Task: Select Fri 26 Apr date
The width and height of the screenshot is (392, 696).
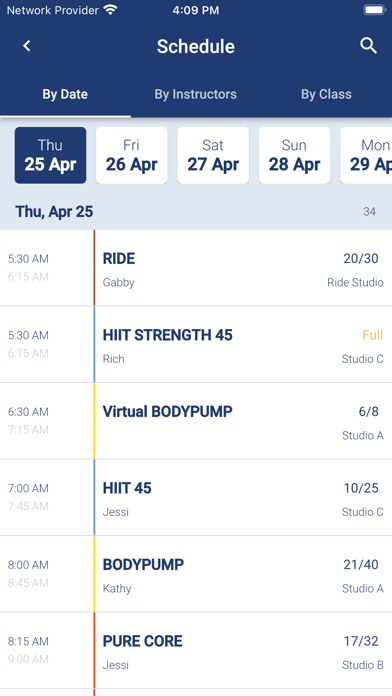Action: coord(131,155)
